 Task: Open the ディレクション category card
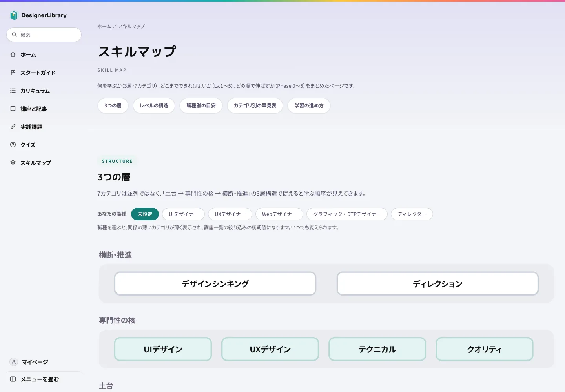437,283
